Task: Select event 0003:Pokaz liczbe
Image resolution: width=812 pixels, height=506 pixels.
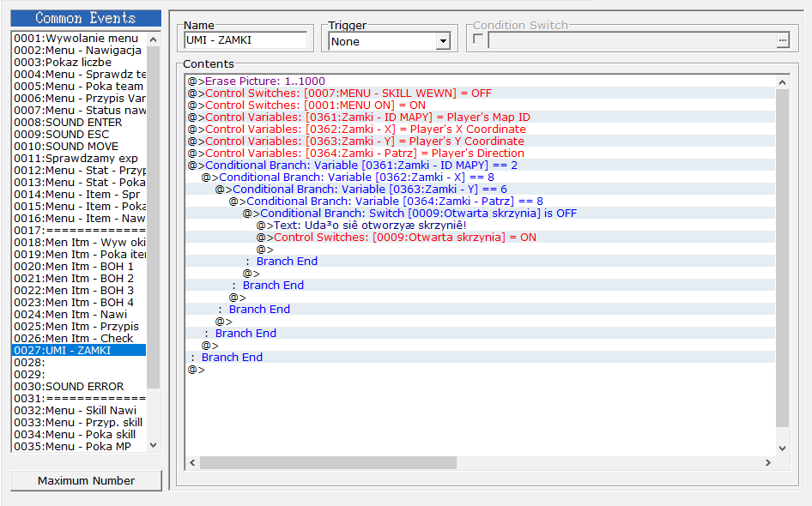Action: [x=79, y=62]
